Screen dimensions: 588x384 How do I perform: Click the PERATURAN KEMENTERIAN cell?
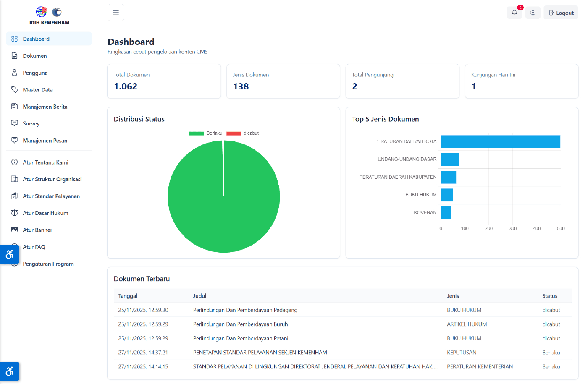pos(480,366)
